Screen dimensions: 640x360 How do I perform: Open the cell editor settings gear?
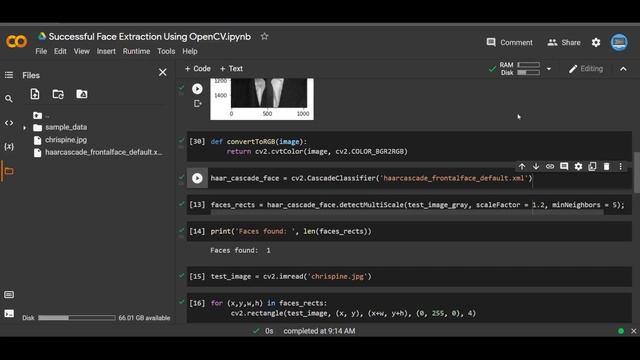pos(578,167)
